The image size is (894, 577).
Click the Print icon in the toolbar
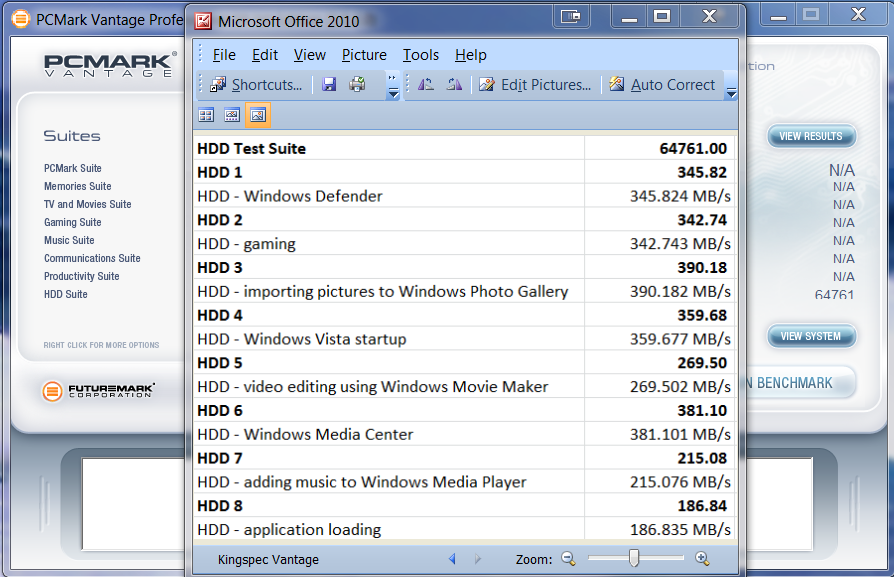pos(357,85)
